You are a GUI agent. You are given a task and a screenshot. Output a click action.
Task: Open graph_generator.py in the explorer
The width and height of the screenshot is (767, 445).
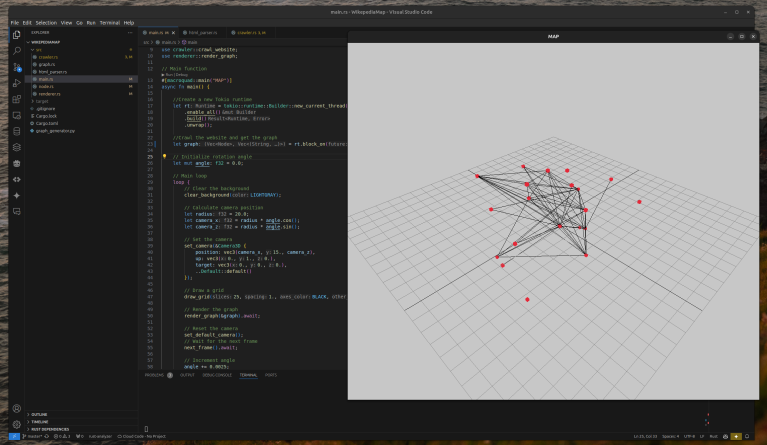[81, 131]
